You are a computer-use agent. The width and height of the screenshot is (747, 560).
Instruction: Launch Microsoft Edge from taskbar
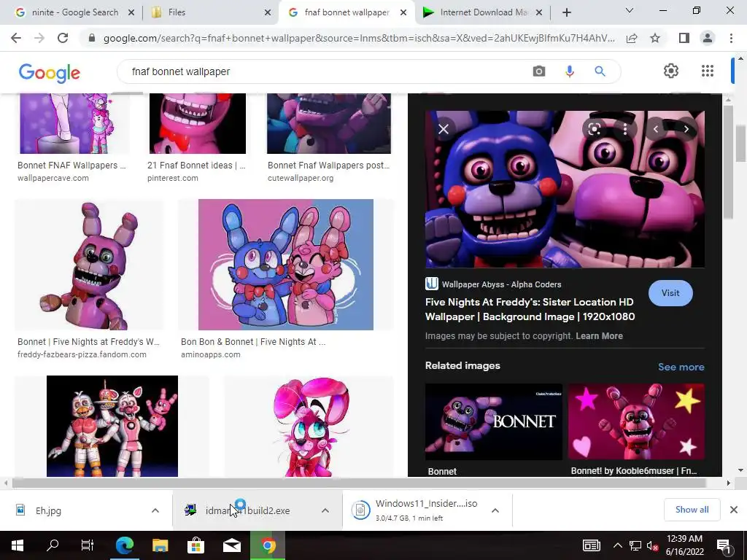pyautogui.click(x=124, y=545)
